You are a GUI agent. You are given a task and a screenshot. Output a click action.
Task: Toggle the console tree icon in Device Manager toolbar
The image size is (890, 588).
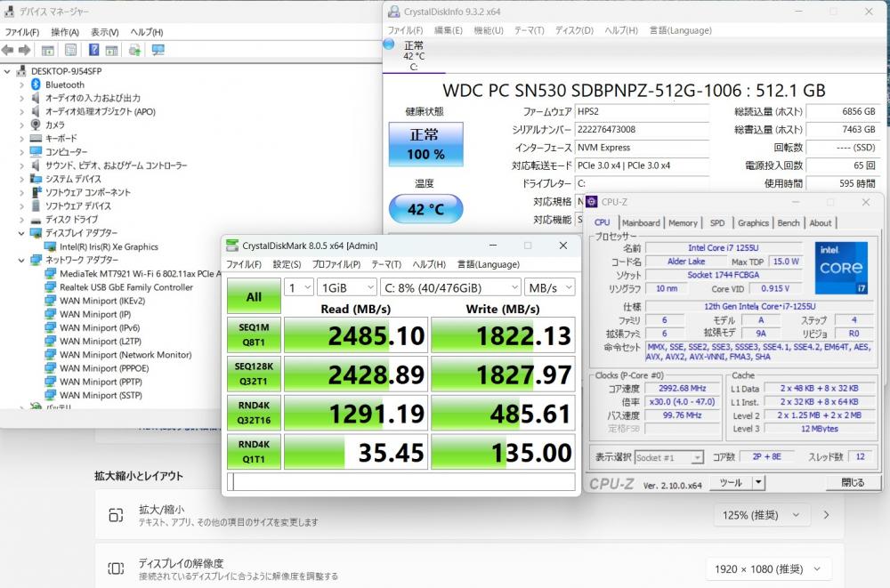coord(48,50)
